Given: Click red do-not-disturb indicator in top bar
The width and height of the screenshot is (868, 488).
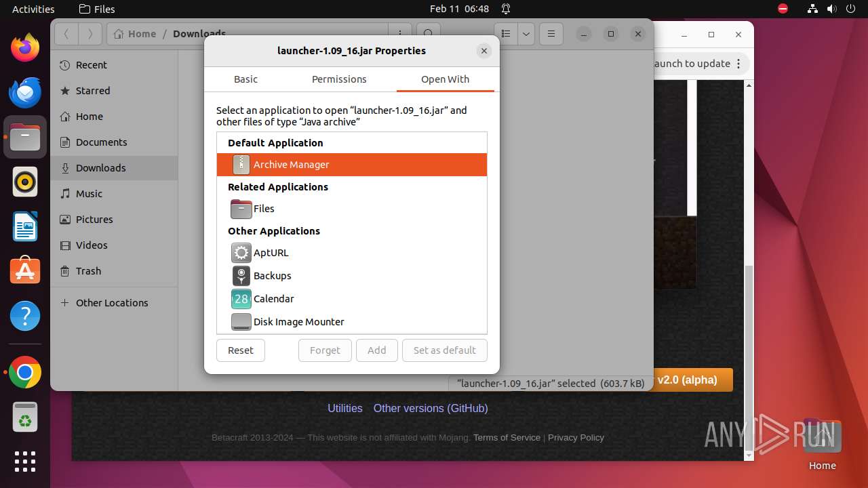Looking at the screenshot, I should [783, 9].
